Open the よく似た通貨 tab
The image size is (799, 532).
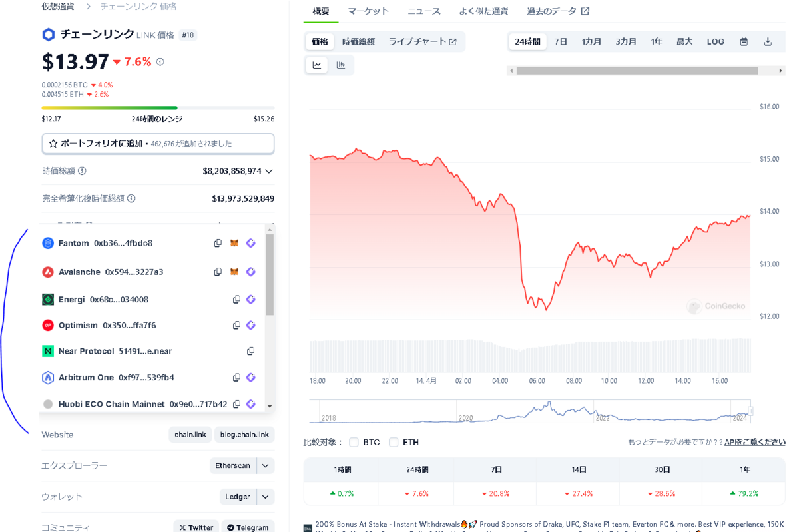(483, 11)
